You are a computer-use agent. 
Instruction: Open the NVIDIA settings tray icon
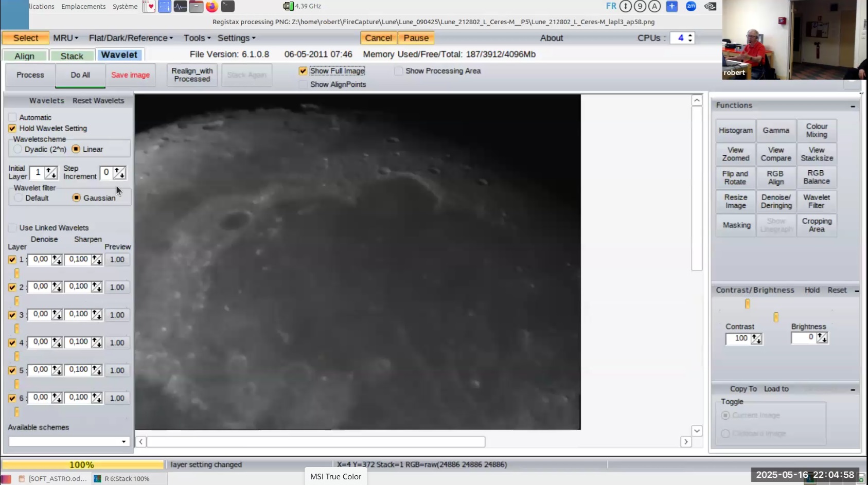710,6
